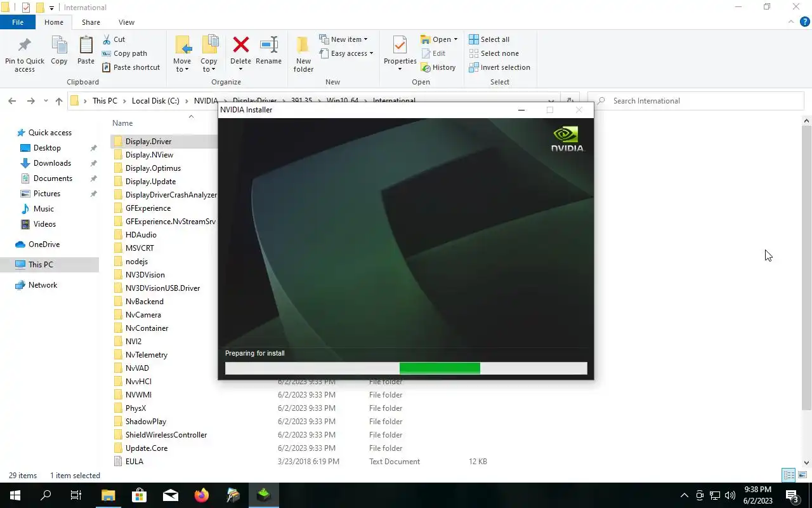Select Downloads in navigation pane
812x508 pixels.
coord(52,163)
